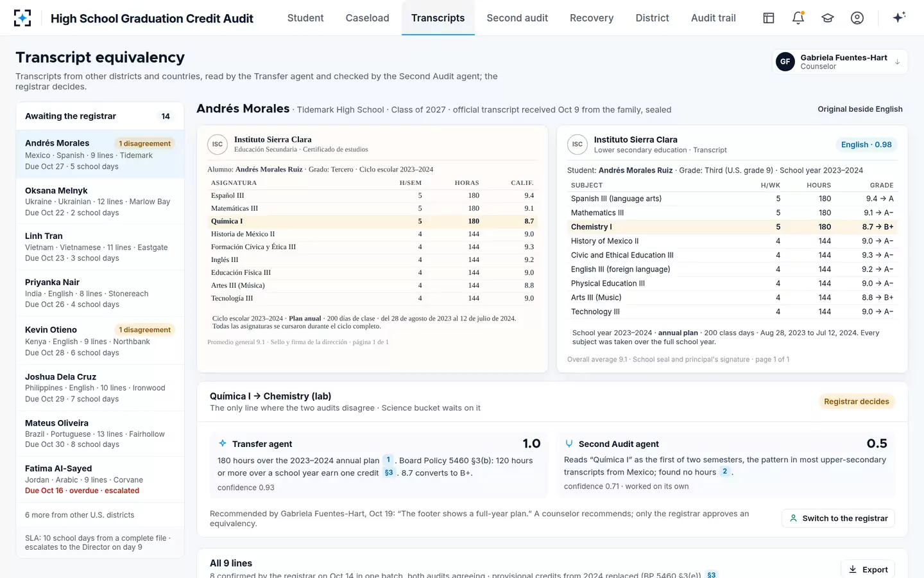Select Oksana Melnyk transcript
The width and height of the screenshot is (924, 578).
pyautogui.click(x=100, y=201)
